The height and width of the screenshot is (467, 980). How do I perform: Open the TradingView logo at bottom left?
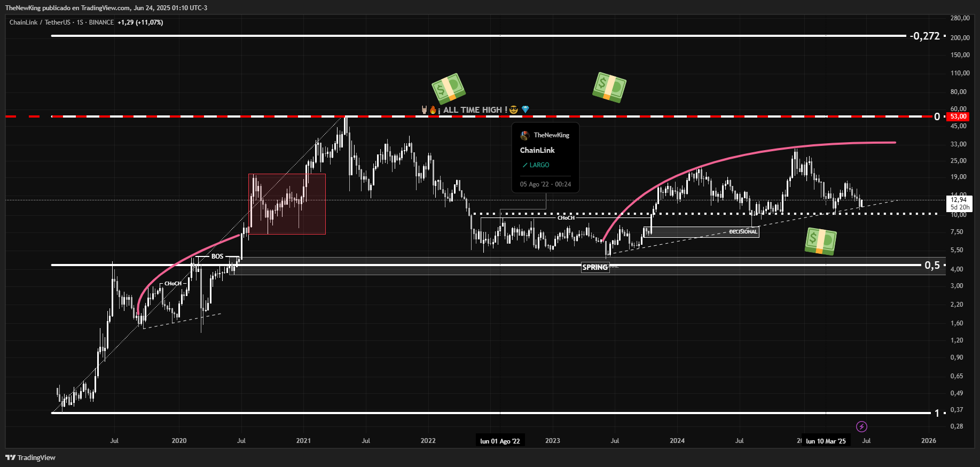pyautogui.click(x=30, y=457)
